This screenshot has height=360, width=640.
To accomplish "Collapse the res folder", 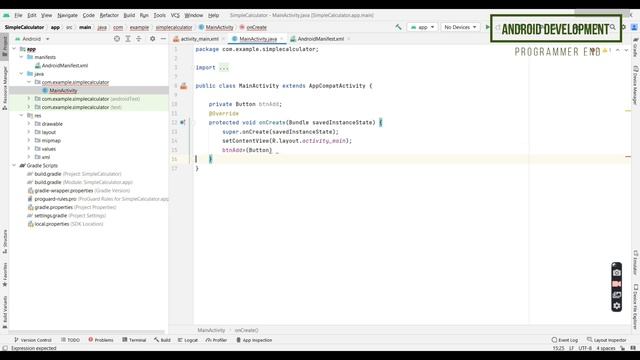I will pos(21,115).
